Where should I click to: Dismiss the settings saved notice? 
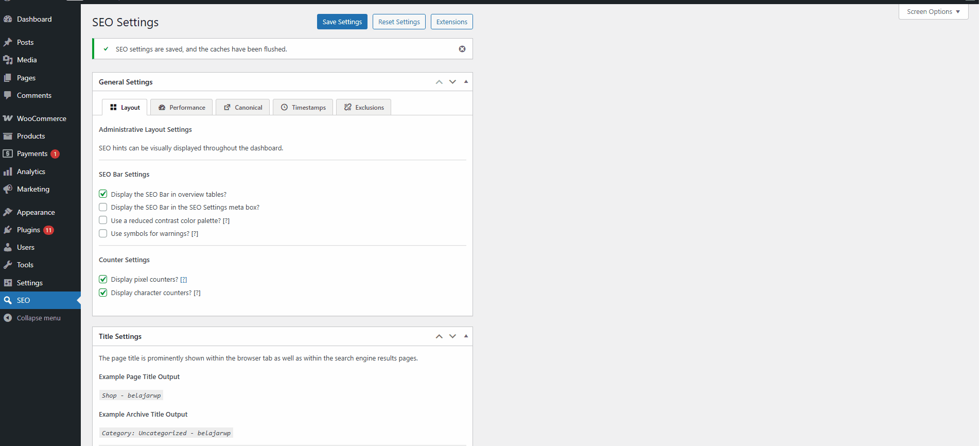[x=462, y=49]
